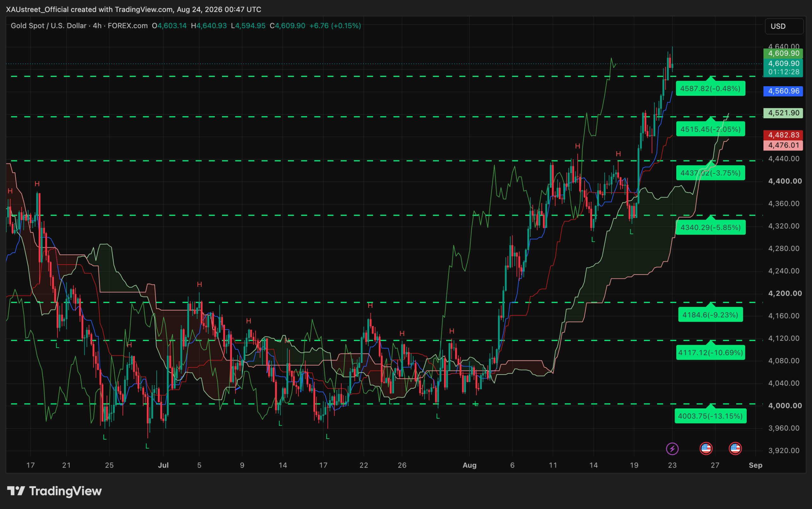Viewport: 812px width, 509px height.
Task: Click the open price O4,603.14 value
Action: 169,26
